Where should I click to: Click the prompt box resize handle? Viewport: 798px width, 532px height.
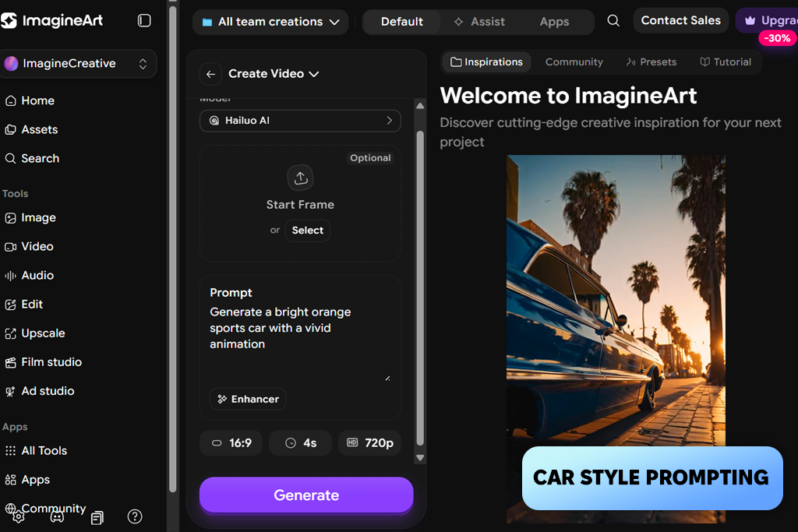coord(388,379)
